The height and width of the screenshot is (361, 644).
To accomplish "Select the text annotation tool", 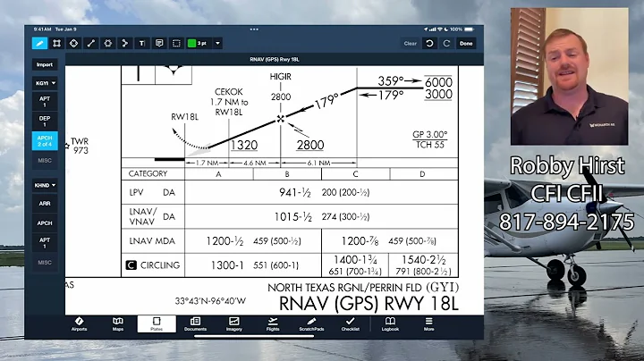I will click(142, 43).
